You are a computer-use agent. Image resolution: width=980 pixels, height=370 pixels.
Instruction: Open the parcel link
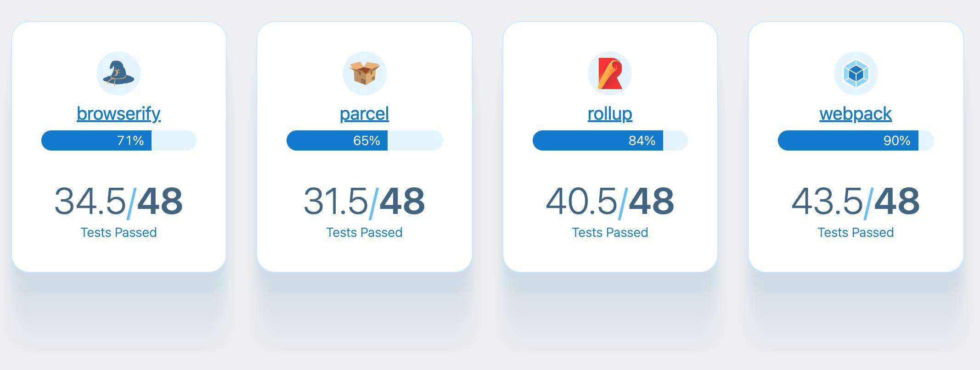click(365, 113)
